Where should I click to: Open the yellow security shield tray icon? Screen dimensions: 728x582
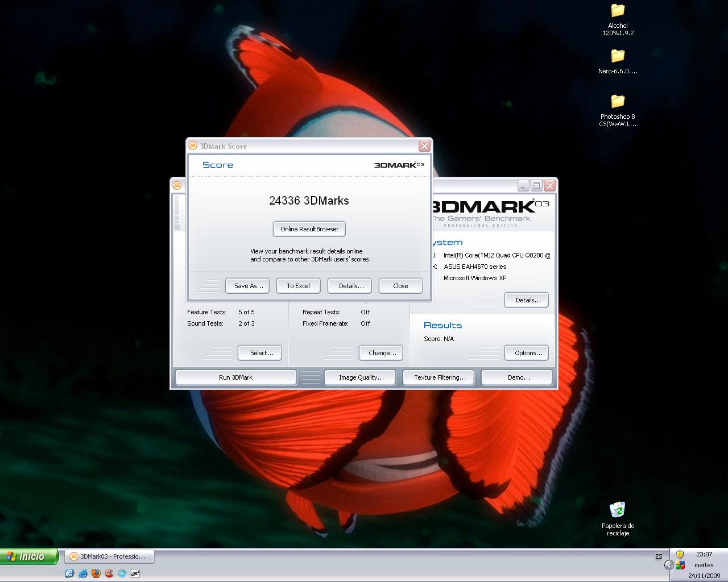point(680,555)
